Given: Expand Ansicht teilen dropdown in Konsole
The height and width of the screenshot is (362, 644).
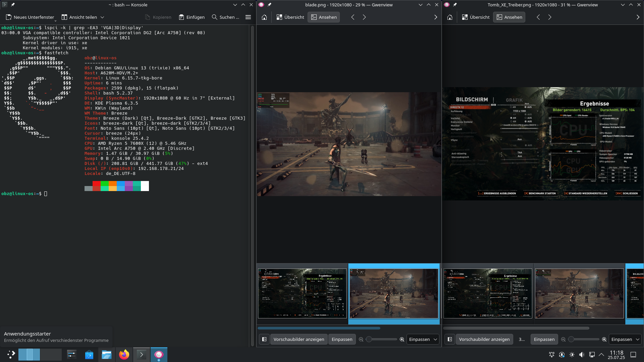Looking at the screenshot, I should [102, 17].
